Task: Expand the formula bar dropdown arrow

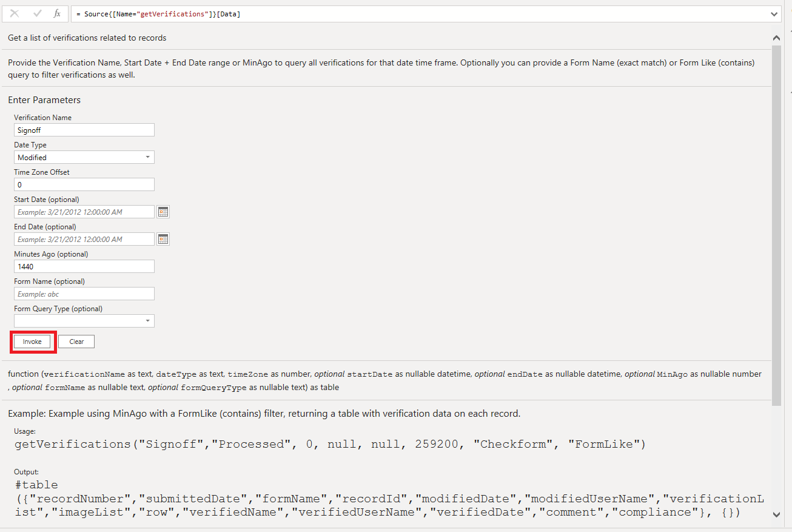Action: point(774,14)
